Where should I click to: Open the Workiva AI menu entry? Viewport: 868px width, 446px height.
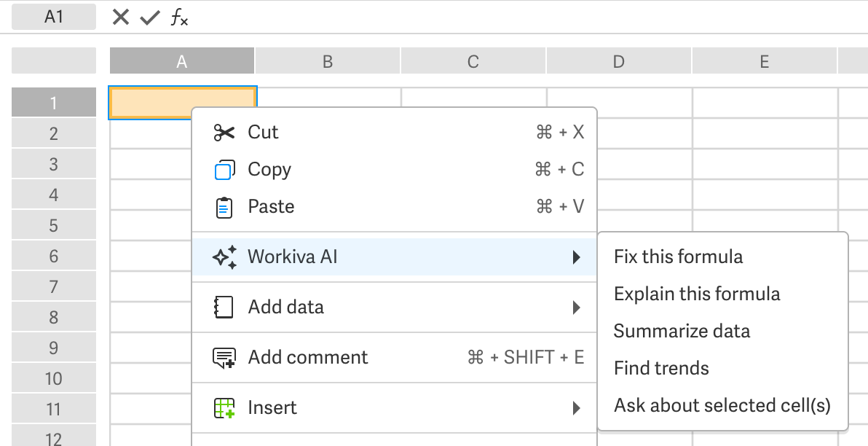395,257
